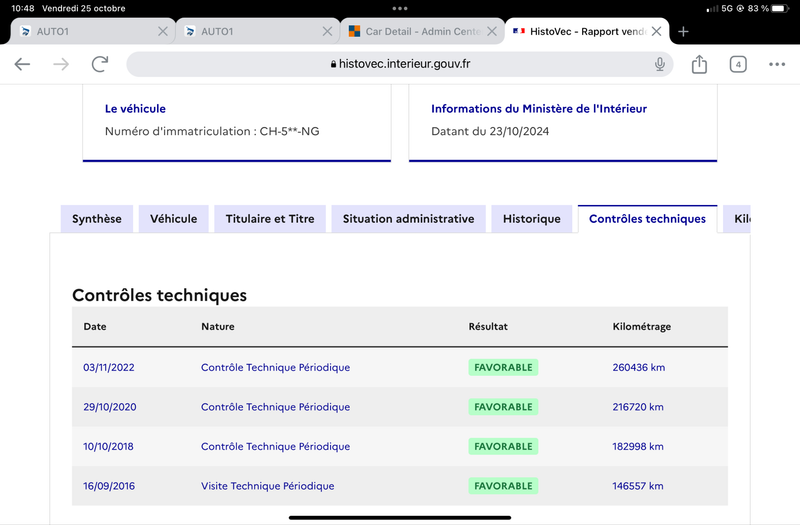800x525 pixels.
Task: Open the Historique tab
Action: point(532,219)
